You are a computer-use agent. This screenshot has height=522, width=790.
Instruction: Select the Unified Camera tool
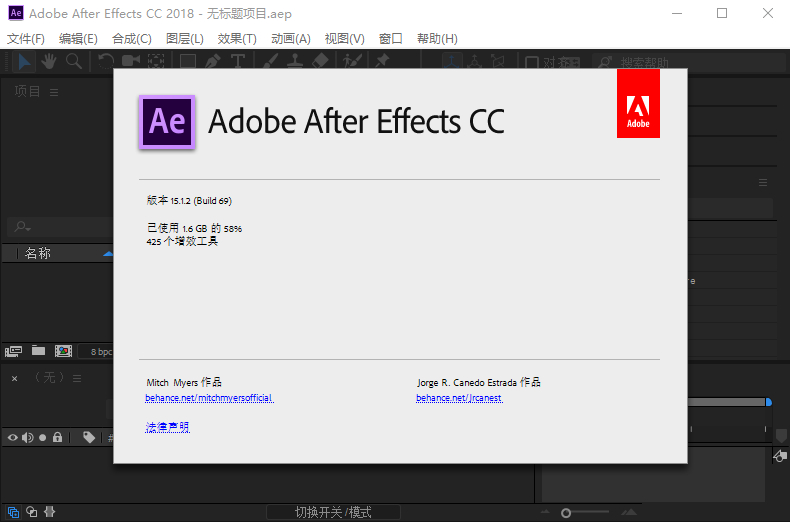tap(130, 61)
